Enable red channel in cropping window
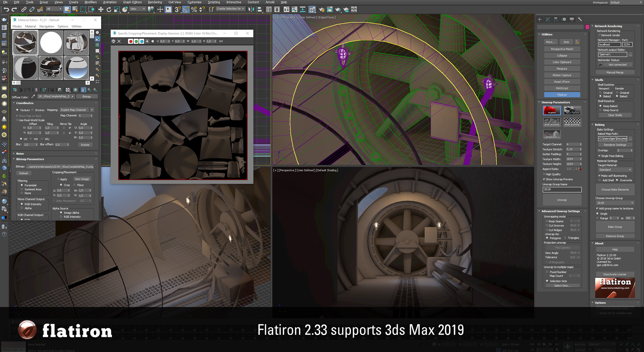This screenshot has width=644, height=352. 130,41
